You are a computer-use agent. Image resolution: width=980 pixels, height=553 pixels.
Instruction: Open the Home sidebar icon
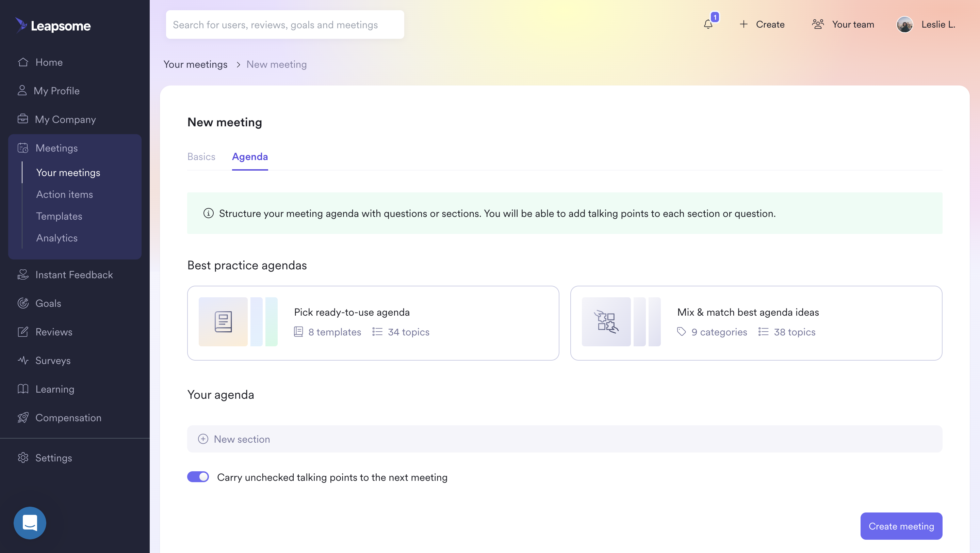23,62
